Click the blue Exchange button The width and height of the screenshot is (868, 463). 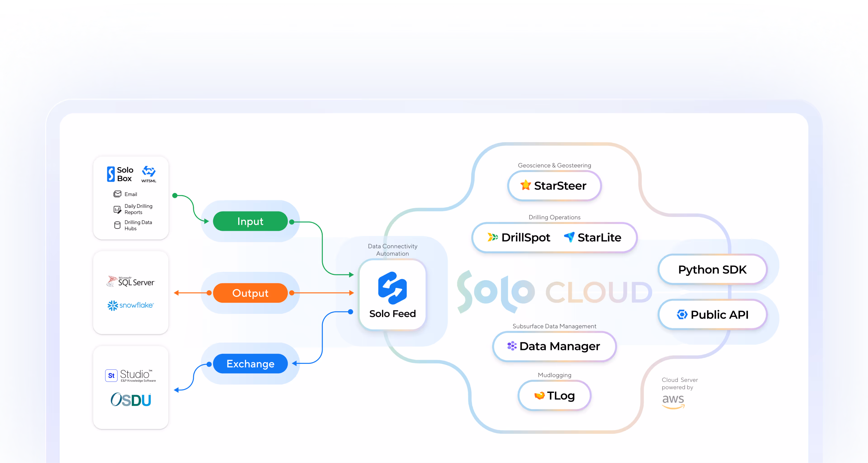(250, 363)
